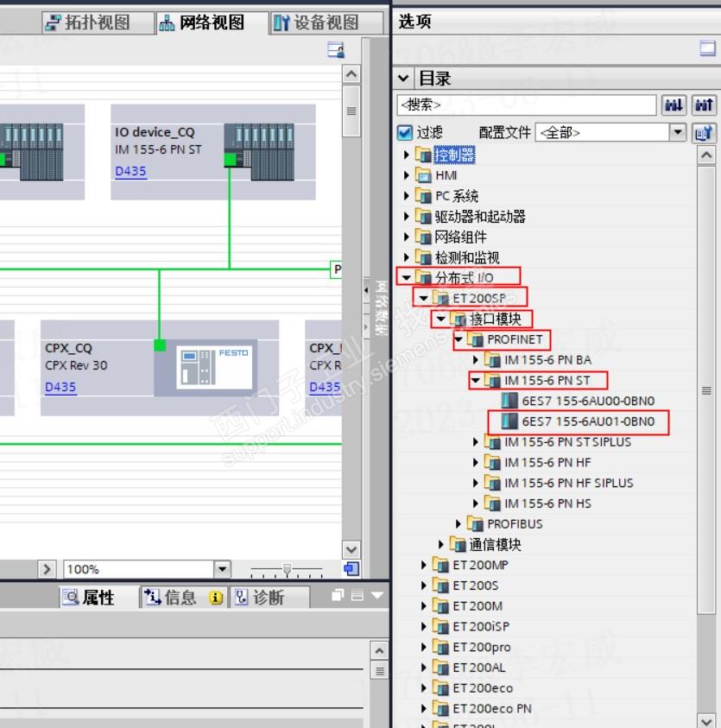Collapse the 分布式 I/O folder

[406, 278]
